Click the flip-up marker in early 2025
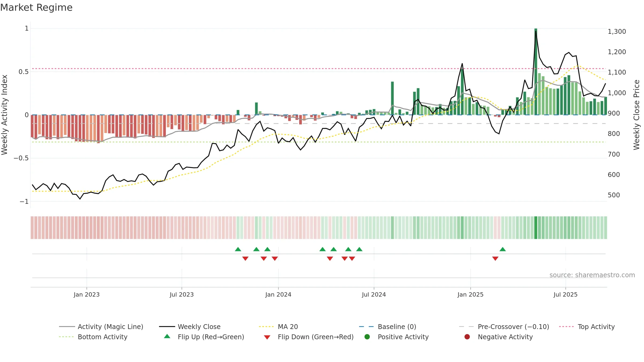The width and height of the screenshot is (644, 362). [x=503, y=249]
